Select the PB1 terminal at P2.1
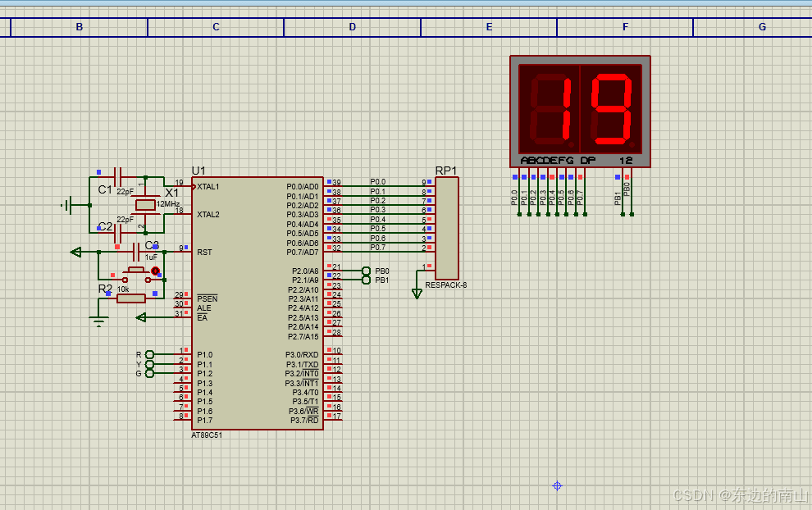Image resolution: width=812 pixels, height=510 pixels. 366,280
